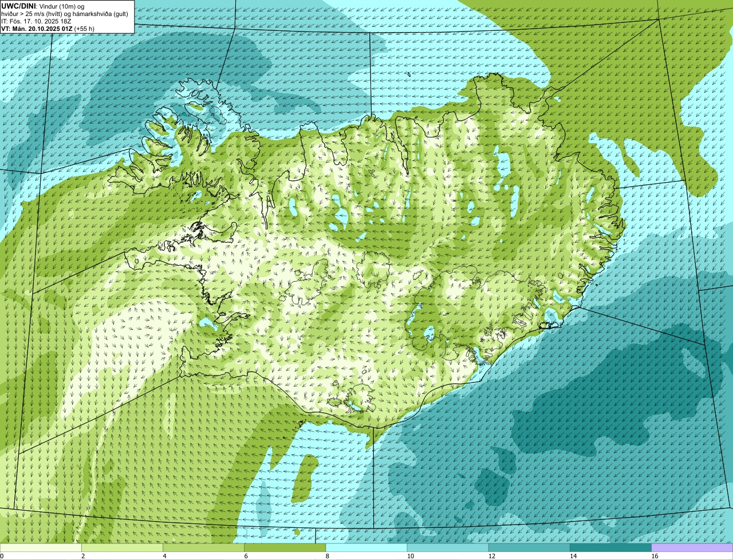733x560 pixels.
Task: Click the legend line mentioning "hámarkshviða (gult)"
Action: click(65, 14)
